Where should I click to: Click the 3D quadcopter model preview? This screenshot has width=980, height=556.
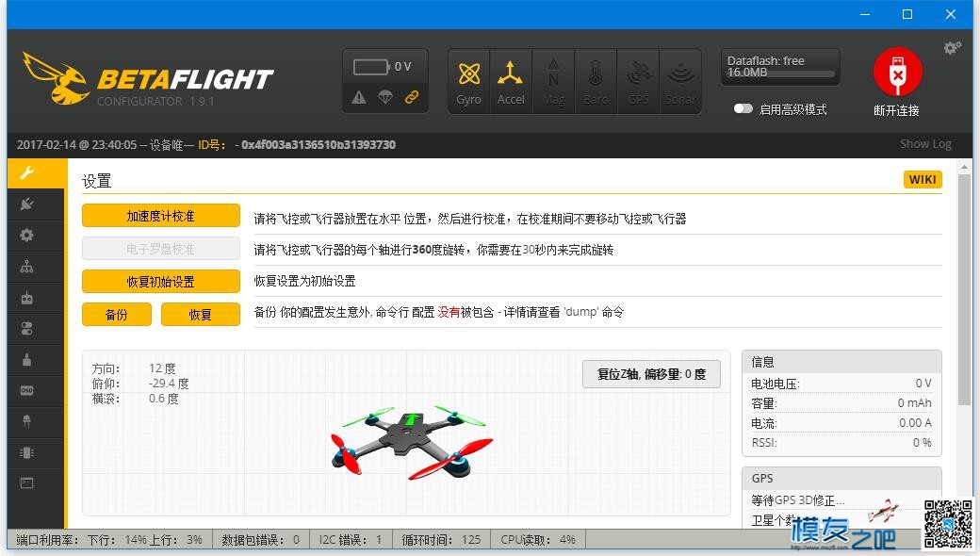pos(411,442)
